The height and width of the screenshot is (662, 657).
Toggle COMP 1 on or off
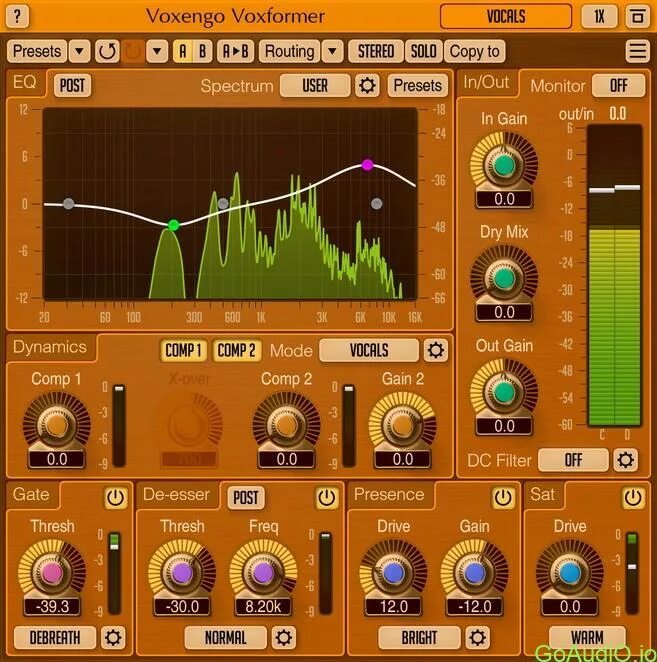point(183,350)
